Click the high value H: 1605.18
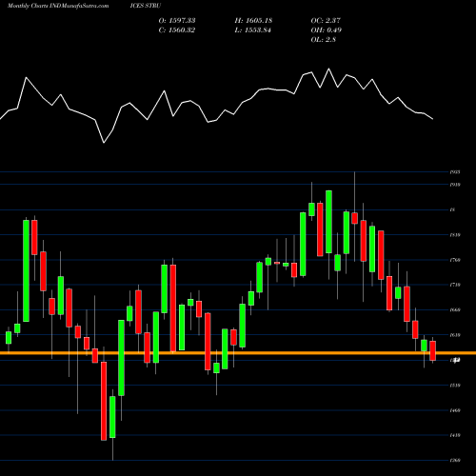The width and height of the screenshot is (476, 476). pyautogui.click(x=253, y=21)
